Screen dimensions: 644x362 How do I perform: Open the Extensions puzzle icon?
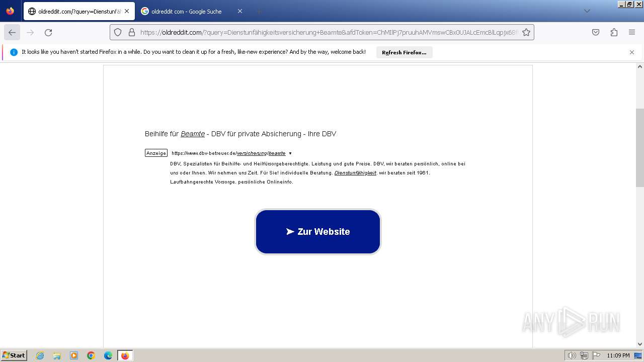click(x=614, y=32)
